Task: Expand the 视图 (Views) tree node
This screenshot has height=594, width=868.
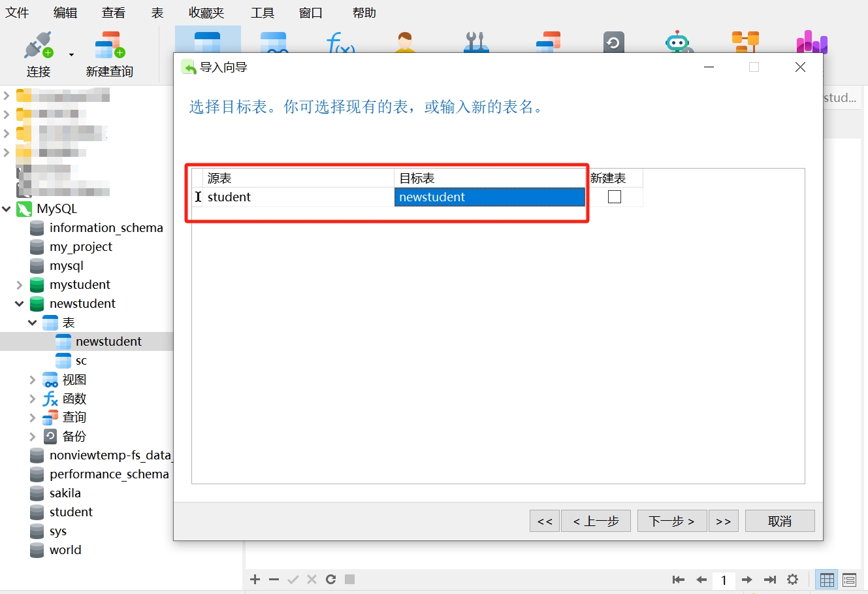Action: pyautogui.click(x=32, y=380)
